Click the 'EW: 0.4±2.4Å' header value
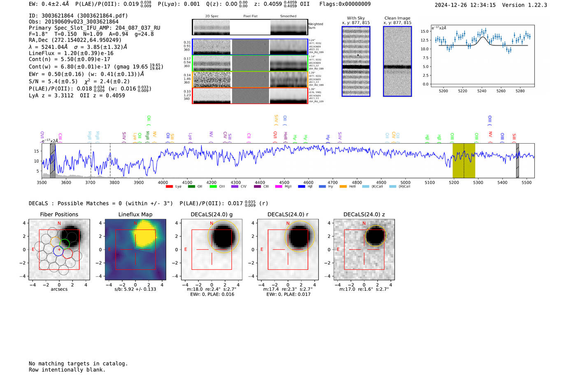Viewport: 576px width, 392px height. (49, 4)
